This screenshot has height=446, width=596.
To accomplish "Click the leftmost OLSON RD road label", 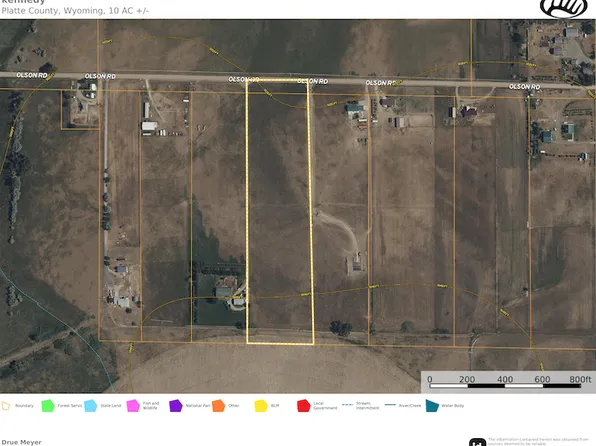I will click(32, 75).
